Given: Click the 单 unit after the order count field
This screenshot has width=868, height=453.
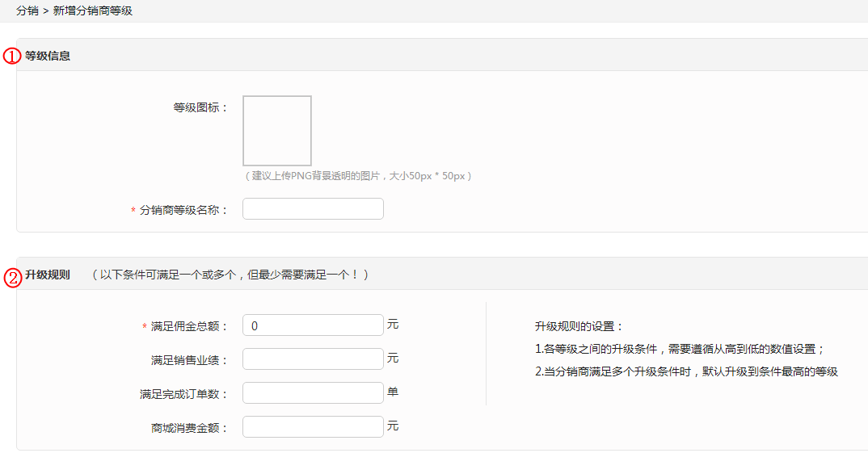Looking at the screenshot, I should tap(393, 392).
